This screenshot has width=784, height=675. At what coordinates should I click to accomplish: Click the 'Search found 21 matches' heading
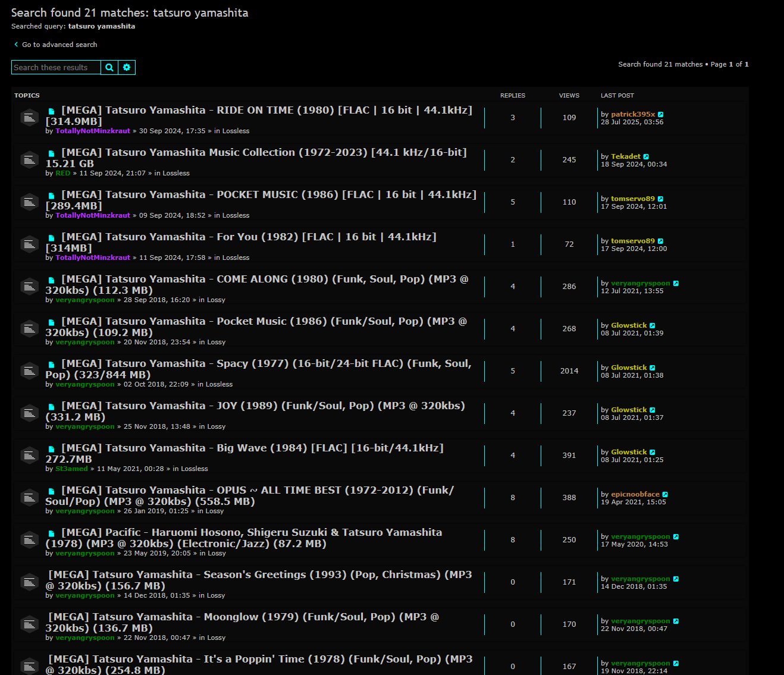[130, 12]
